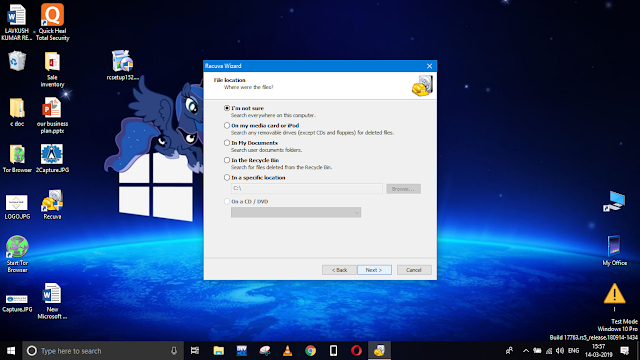Open the Tor Browser folder icon
This screenshot has width=640, height=360.
click(17, 158)
